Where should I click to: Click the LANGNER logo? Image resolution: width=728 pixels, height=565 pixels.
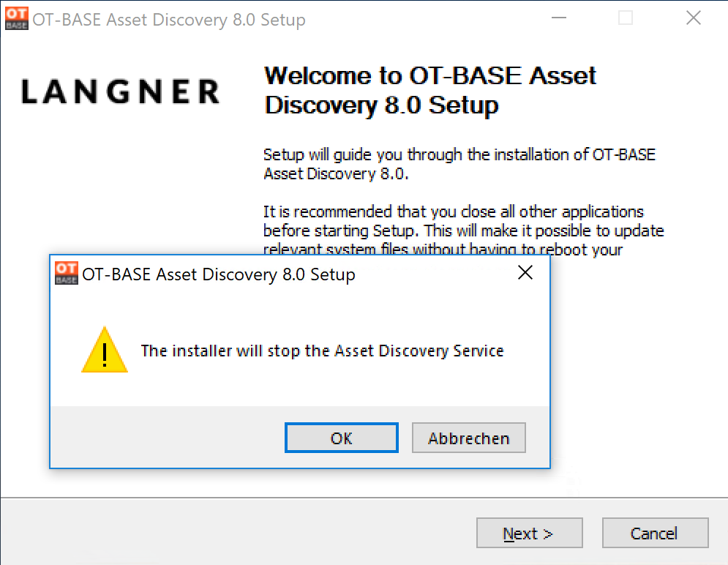pyautogui.click(x=120, y=91)
